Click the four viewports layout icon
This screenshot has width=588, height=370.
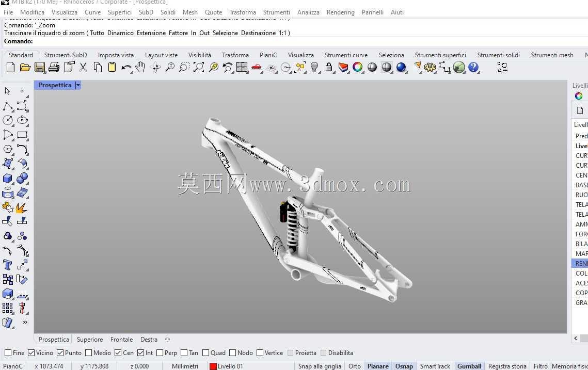242,68
